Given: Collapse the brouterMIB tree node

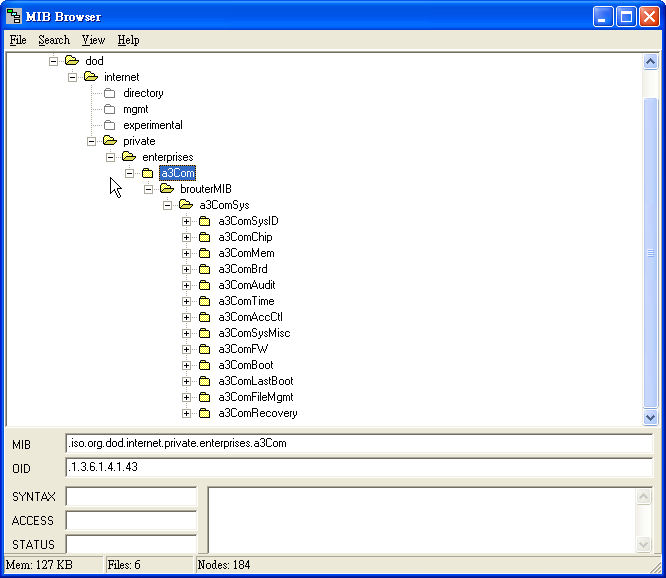Looking at the screenshot, I should click(x=148, y=189).
